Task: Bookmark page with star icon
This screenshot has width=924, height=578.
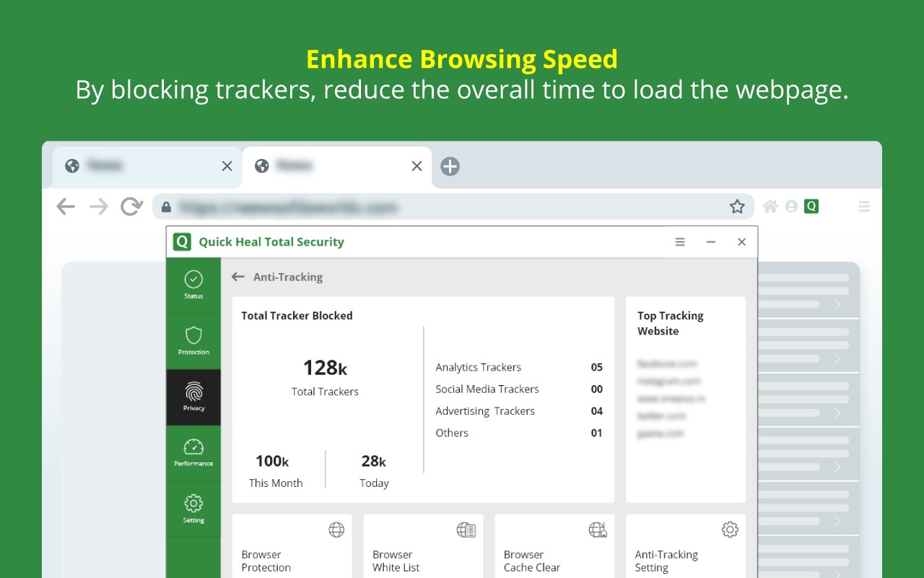Action: point(737,207)
